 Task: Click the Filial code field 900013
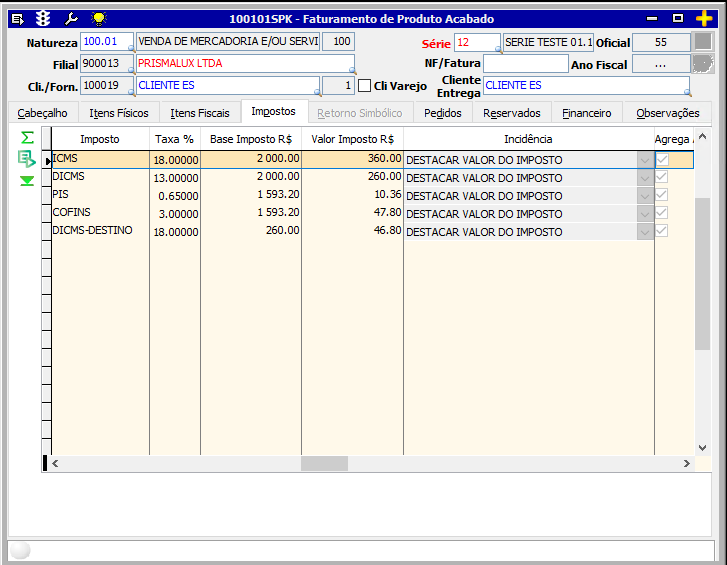[x=107, y=63]
